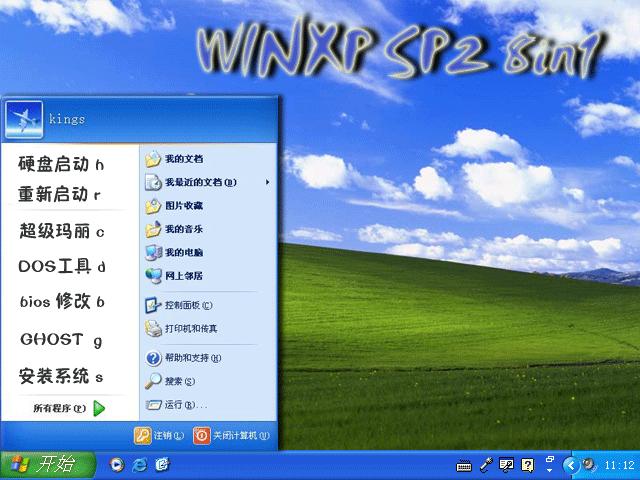The image size is (640, 480).
Task: Launch Windows Media Player from quick launch
Action: tap(117, 464)
